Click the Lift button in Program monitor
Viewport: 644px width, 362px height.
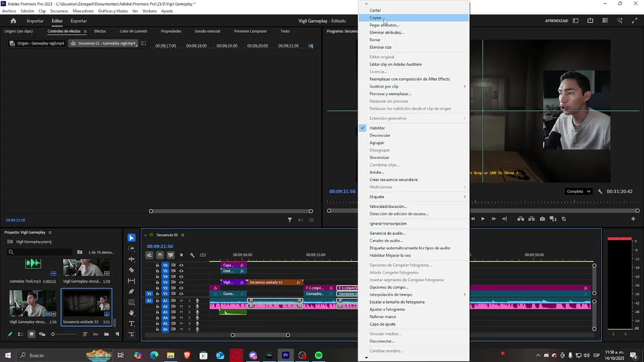coord(520,219)
